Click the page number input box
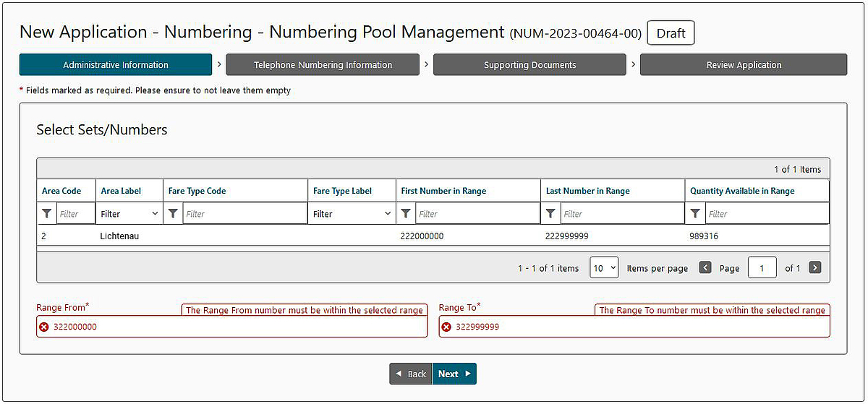868x404 pixels. [x=762, y=267]
